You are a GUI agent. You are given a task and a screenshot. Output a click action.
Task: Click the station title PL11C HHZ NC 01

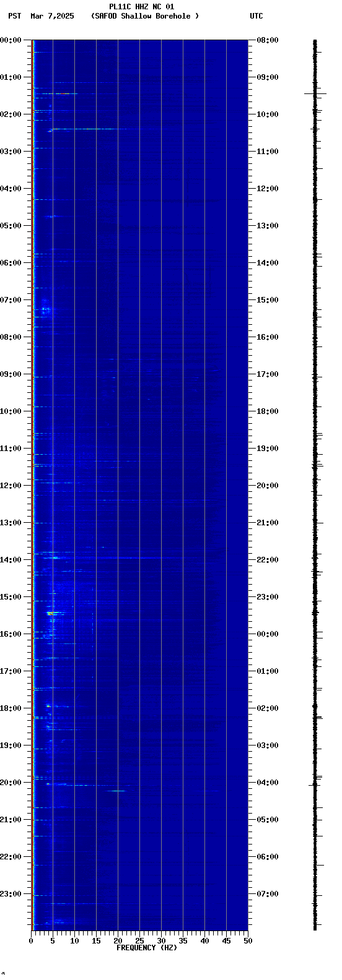pyautogui.click(x=141, y=7)
